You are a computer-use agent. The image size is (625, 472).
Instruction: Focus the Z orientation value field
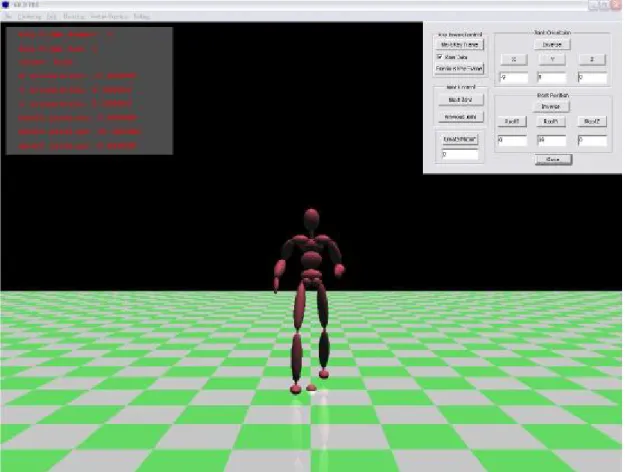[592, 78]
